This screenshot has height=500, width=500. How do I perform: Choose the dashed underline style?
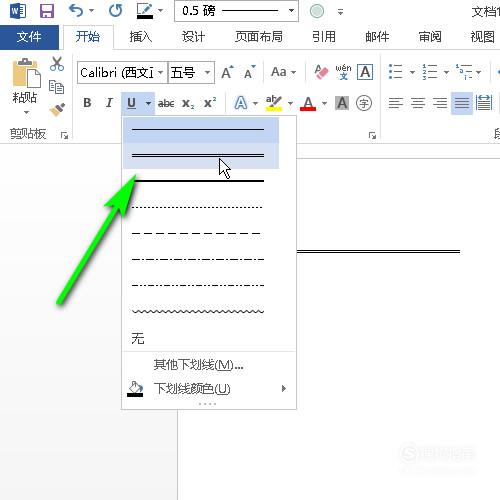pos(201,233)
